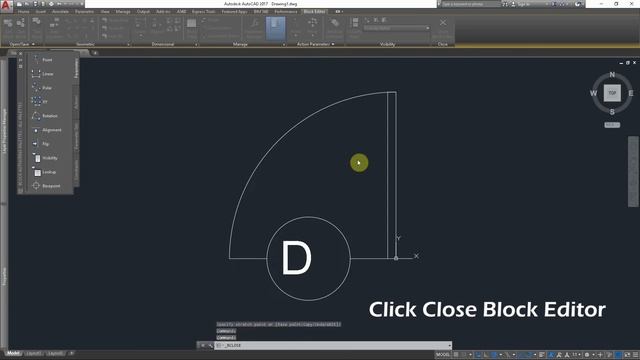The image size is (640, 360).
Task: Click the search keyword input box
Action: pos(471,4)
